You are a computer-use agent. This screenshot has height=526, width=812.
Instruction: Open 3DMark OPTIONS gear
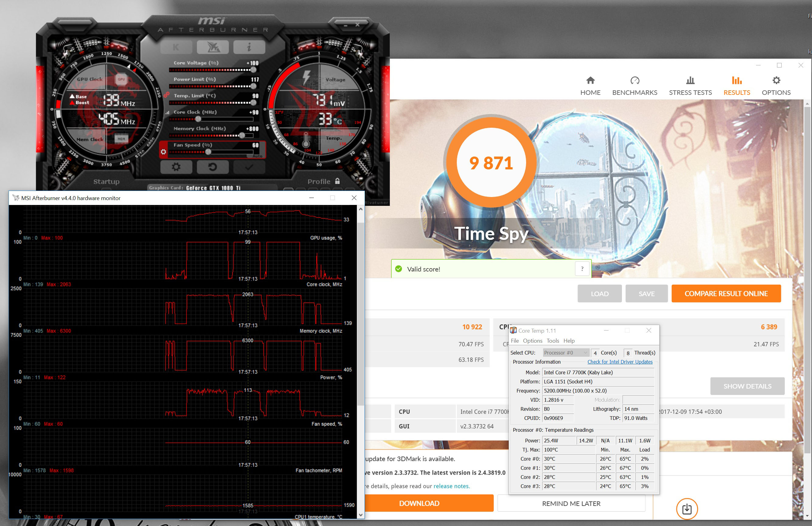(x=776, y=86)
